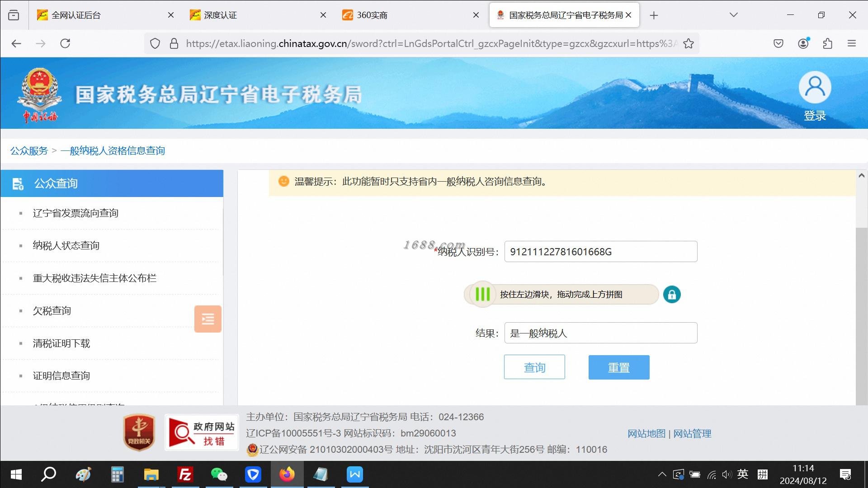Image resolution: width=868 pixels, height=488 pixels.
Task: Open 清税证明下载 in sidebar
Action: click(61, 343)
